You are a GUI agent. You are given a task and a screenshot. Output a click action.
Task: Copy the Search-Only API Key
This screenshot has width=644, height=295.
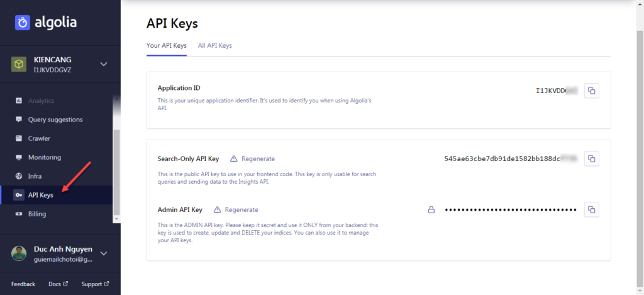[591, 159]
